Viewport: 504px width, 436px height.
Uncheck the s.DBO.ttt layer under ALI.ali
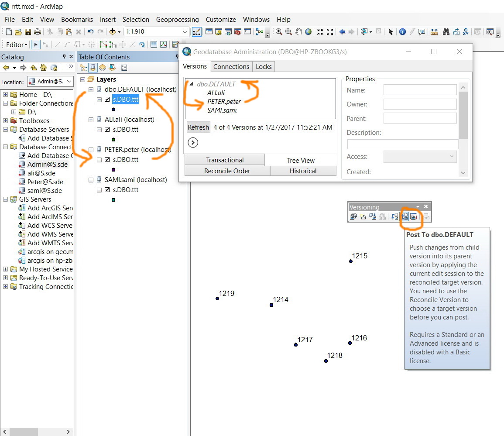tap(107, 130)
